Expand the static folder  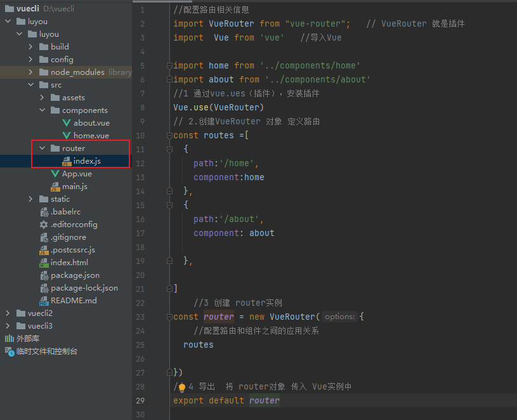(30, 199)
